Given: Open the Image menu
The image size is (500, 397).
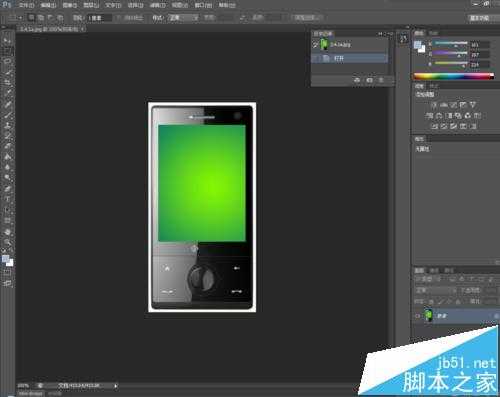Looking at the screenshot, I should pyautogui.click(x=70, y=5).
